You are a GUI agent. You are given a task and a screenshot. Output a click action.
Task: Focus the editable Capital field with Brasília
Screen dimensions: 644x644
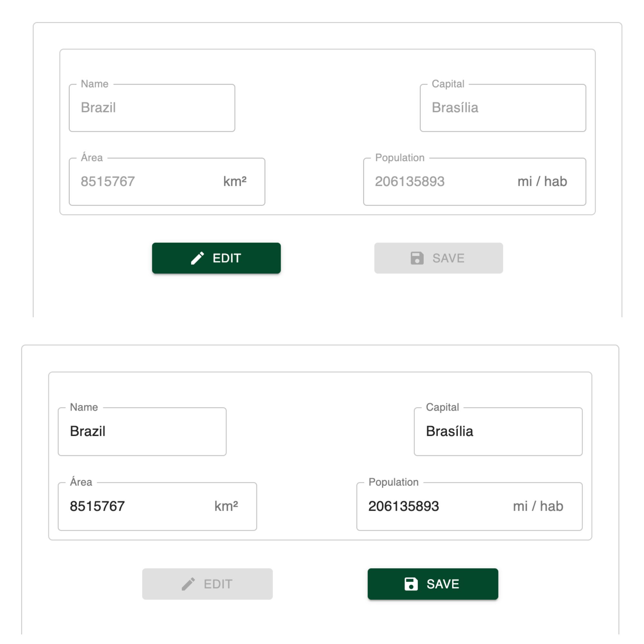pos(498,431)
